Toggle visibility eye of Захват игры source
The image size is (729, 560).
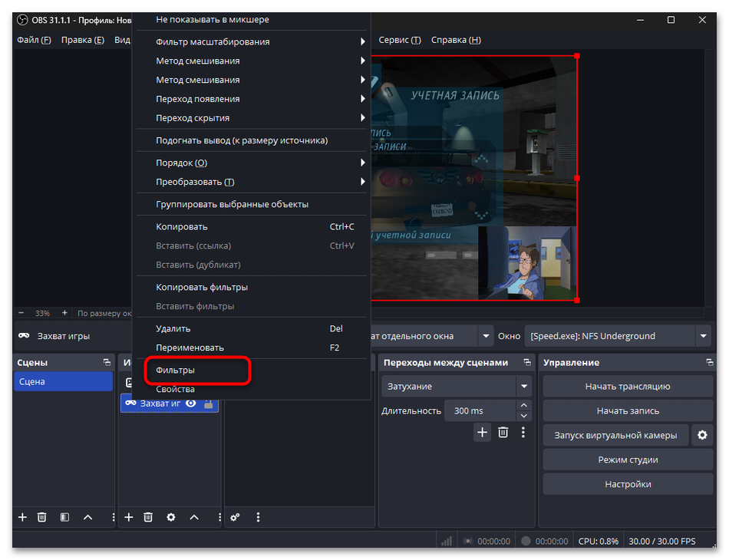(x=190, y=404)
